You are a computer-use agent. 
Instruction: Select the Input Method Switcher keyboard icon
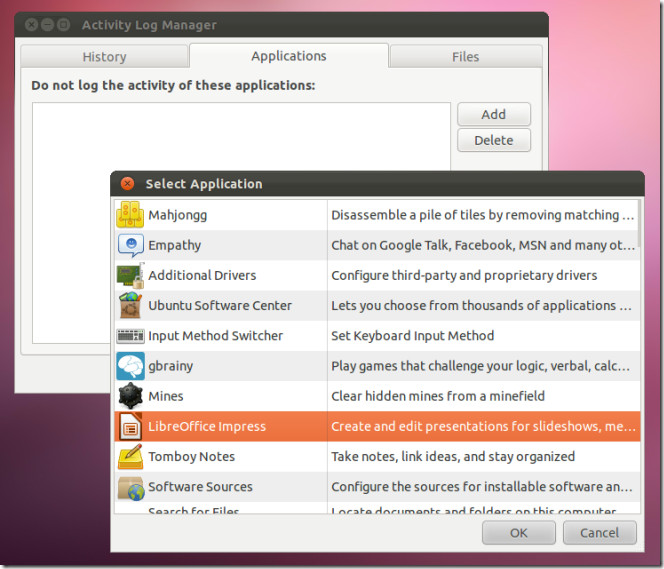click(130, 336)
